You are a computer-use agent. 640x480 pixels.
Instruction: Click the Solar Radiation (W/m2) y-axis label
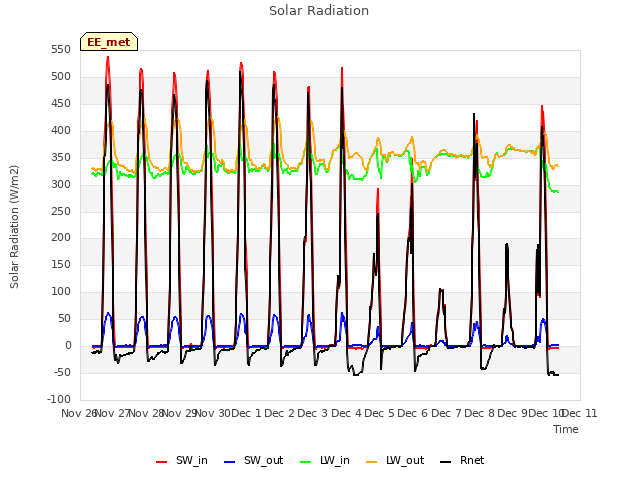pyautogui.click(x=14, y=227)
